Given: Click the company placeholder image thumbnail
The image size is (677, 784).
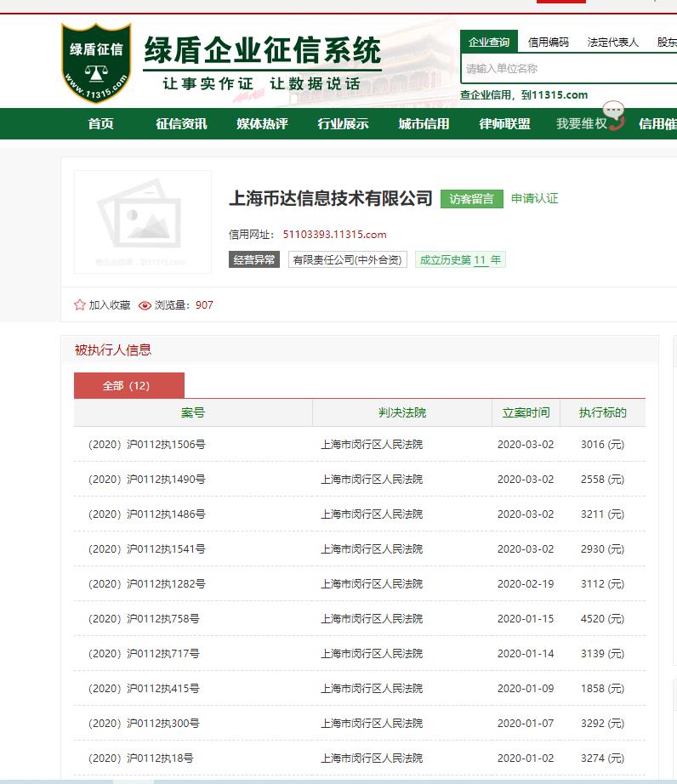Looking at the screenshot, I should pos(143,222).
